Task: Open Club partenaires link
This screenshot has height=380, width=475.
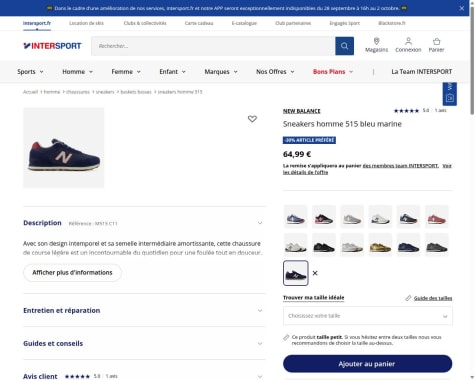Action: (x=293, y=23)
